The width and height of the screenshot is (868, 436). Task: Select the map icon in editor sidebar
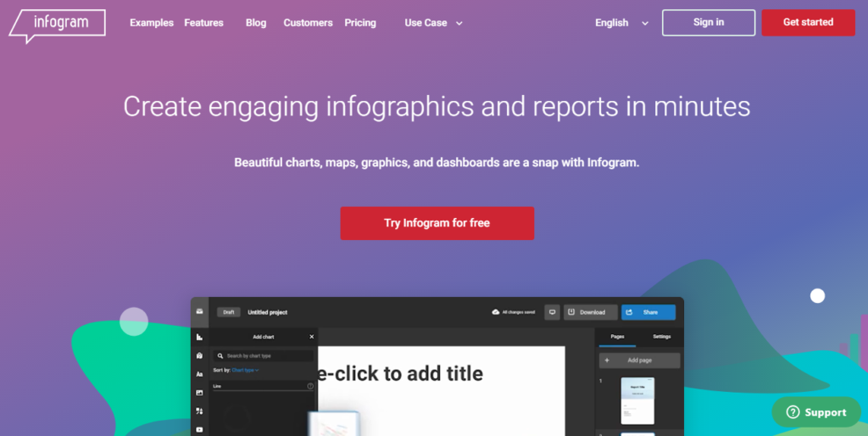point(199,355)
